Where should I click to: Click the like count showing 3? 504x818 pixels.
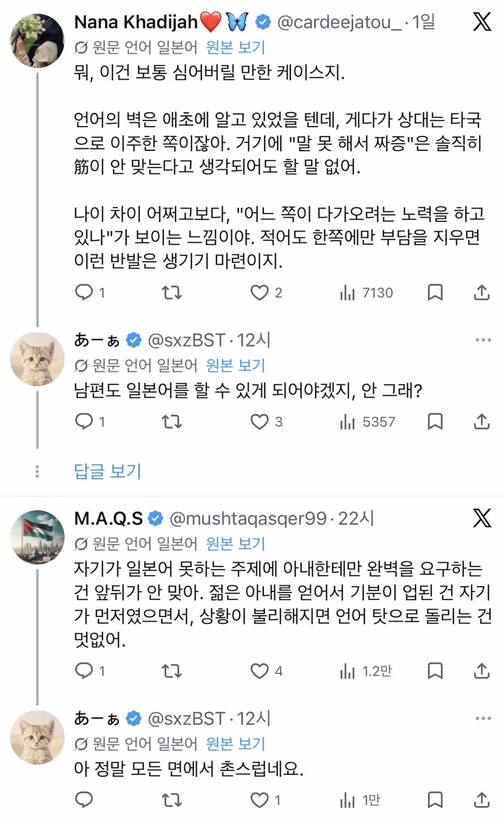tap(278, 422)
